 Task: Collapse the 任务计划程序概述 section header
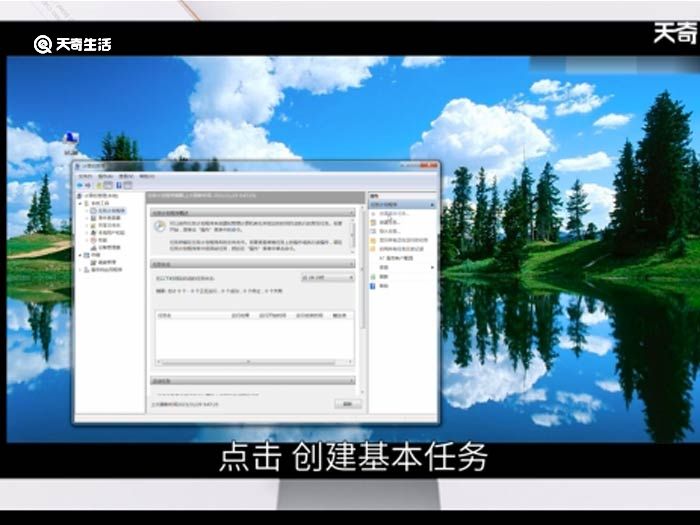click(253, 213)
